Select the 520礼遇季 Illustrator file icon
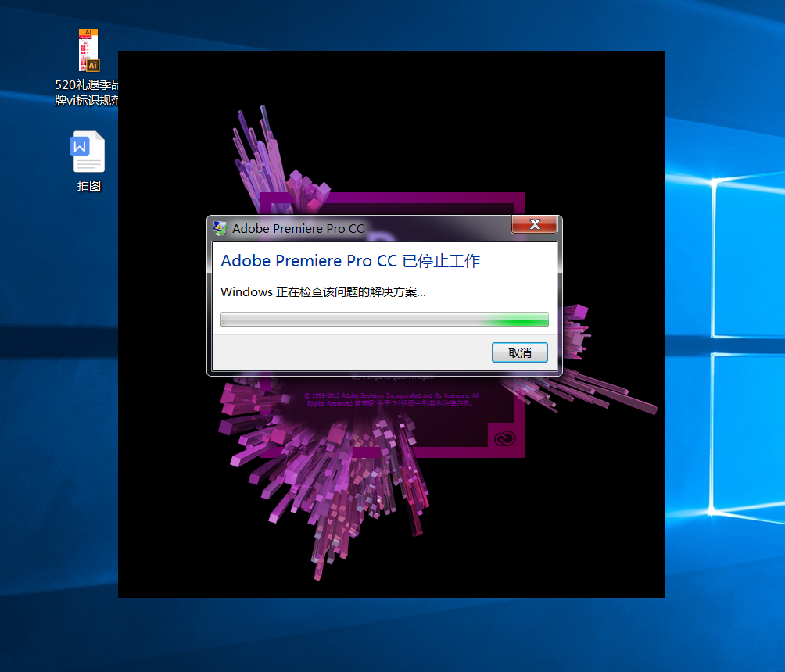Screen dimensions: 785x672 click(88, 50)
